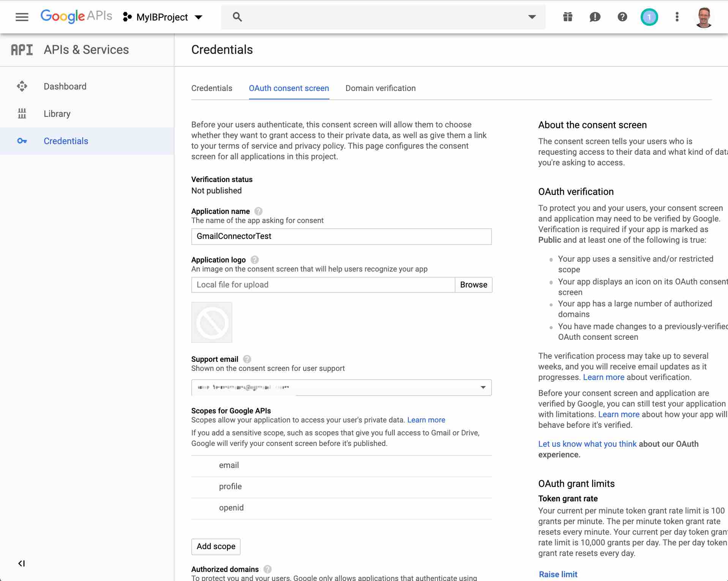Screen dimensions: 728x581
Task: Click the Credentials key icon
Action: coord(22,141)
